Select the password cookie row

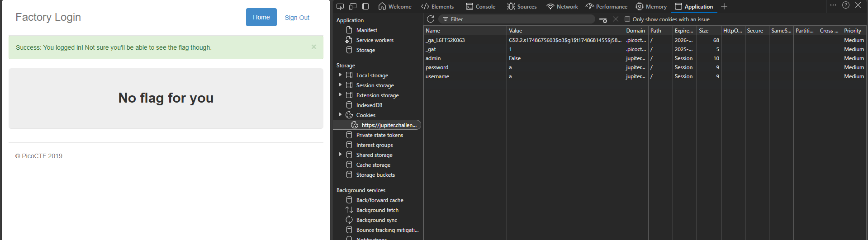(645, 67)
